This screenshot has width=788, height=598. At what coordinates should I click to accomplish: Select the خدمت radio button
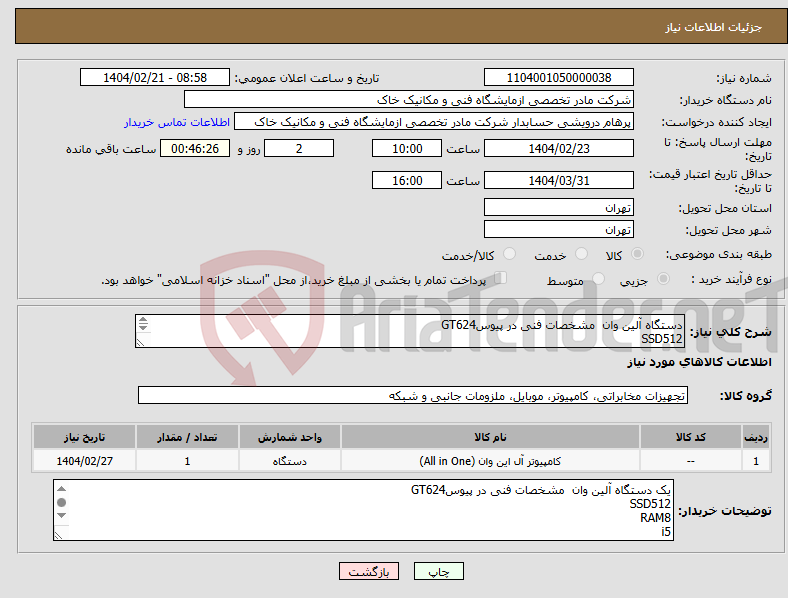(x=581, y=254)
